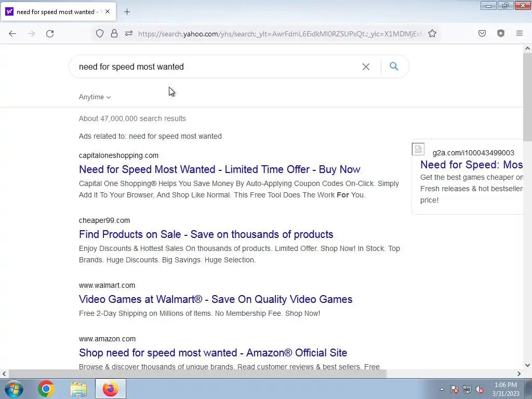Select Firefox taskbar button

[x=110, y=389]
